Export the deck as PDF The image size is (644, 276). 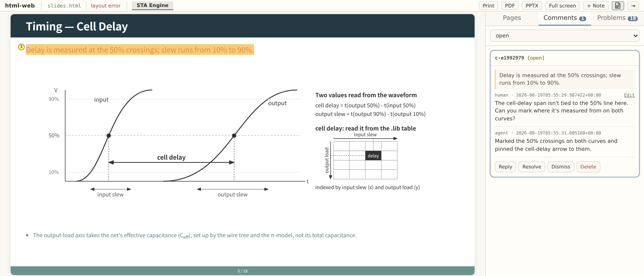[x=509, y=6]
